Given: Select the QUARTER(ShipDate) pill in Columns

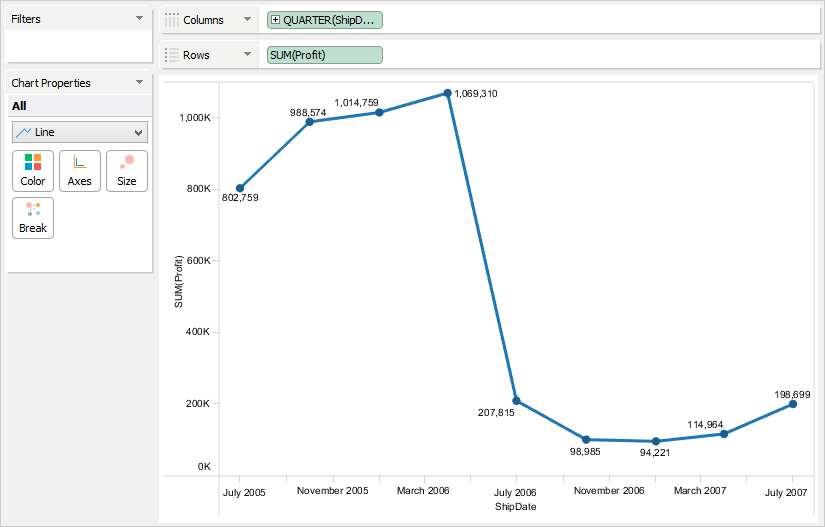Looking at the screenshot, I should click(x=326, y=20).
